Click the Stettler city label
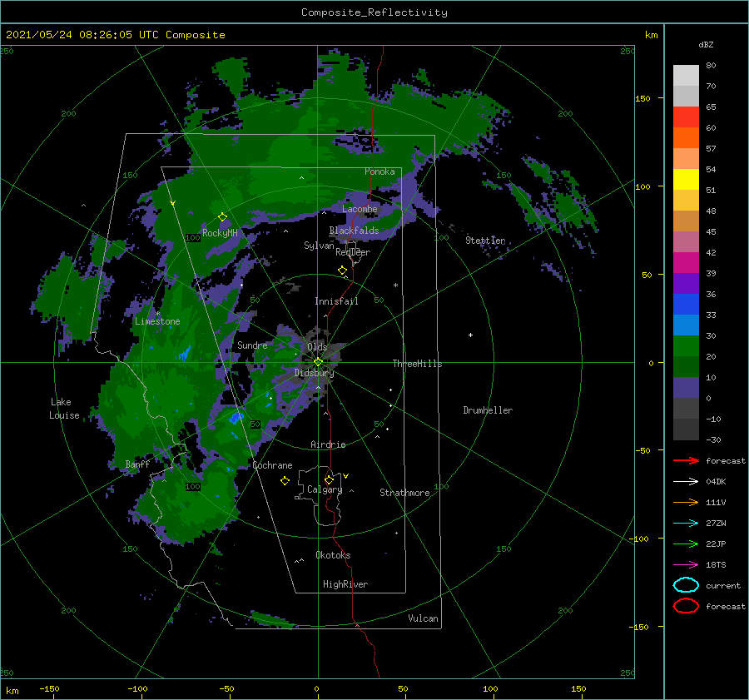This screenshot has height=700, width=749. coord(485,241)
